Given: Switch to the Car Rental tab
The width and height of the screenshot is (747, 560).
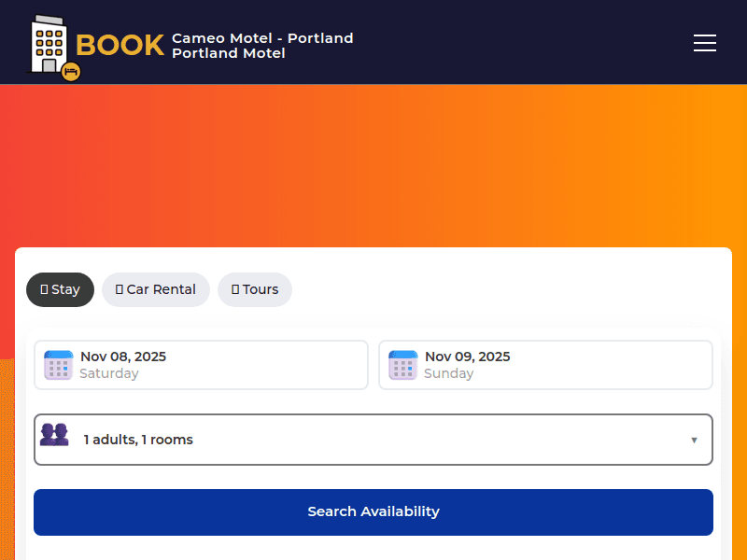Looking at the screenshot, I should (156, 289).
